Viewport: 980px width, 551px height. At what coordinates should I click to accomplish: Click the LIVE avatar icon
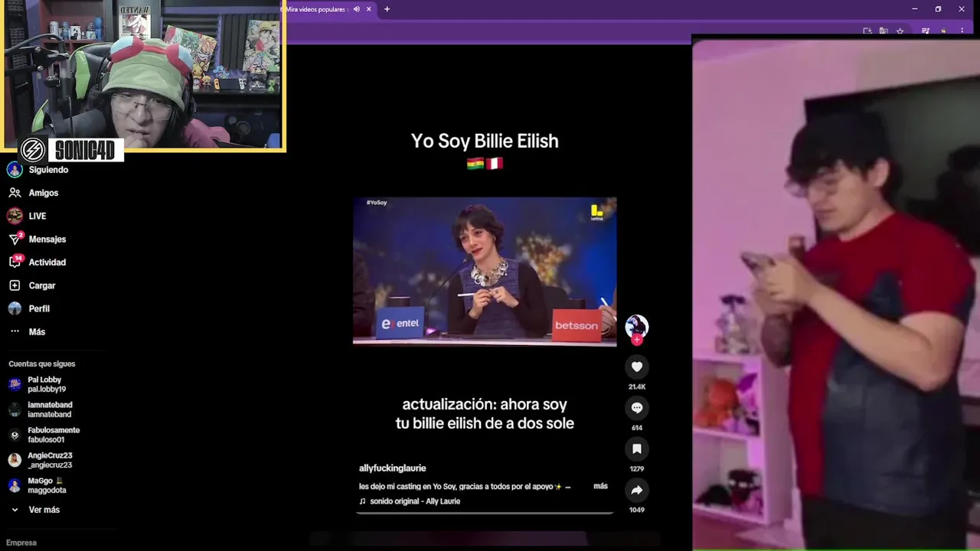pos(15,216)
